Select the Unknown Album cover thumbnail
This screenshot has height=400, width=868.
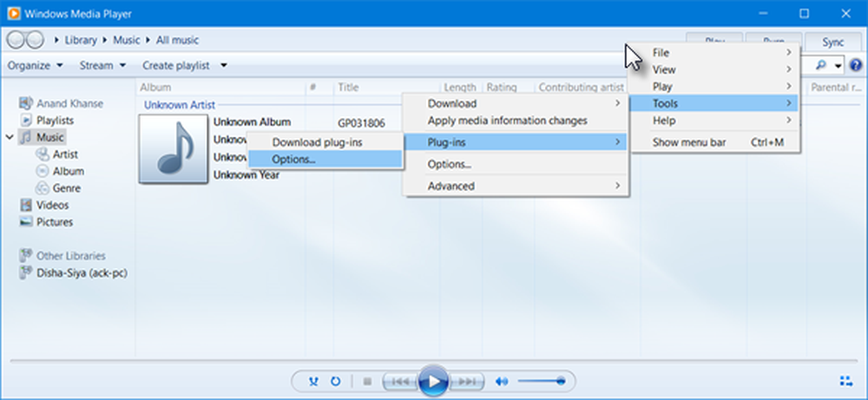pos(174,149)
